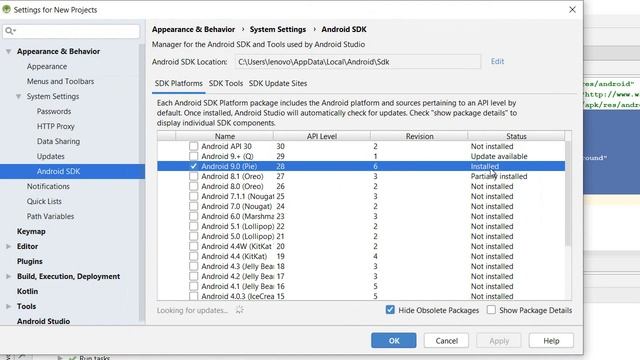This screenshot has width=640, height=360.
Task: Click the Help button
Action: tap(551, 340)
